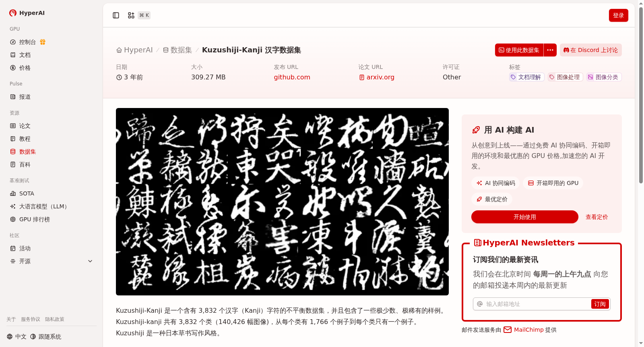Open the command palette grid icon
644x347 pixels.
tap(131, 15)
